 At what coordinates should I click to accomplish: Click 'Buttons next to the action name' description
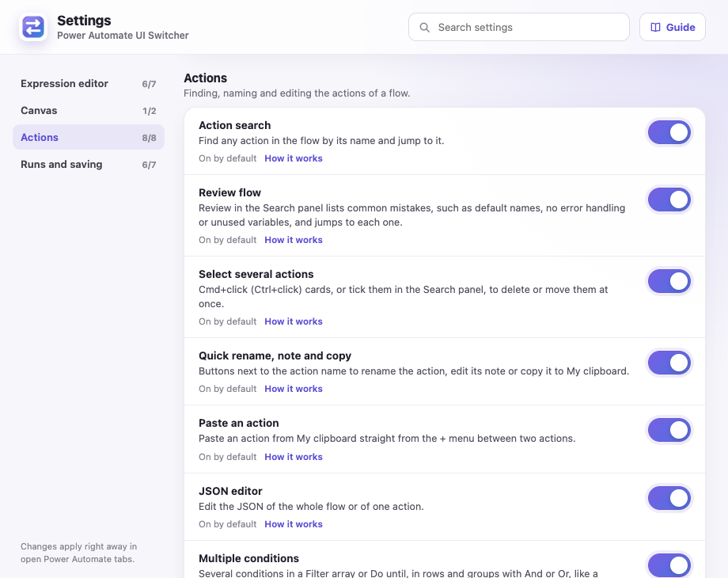click(x=414, y=371)
